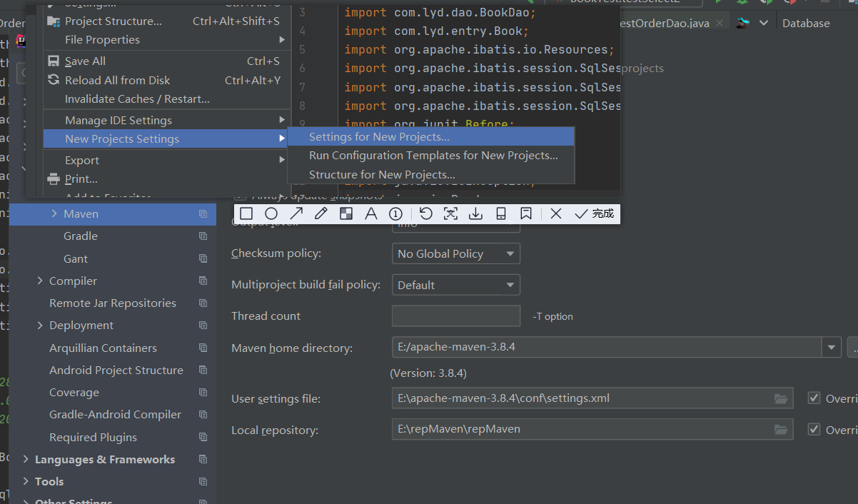Toggle Override checkbox for Local repository
The width and height of the screenshot is (858, 504).
tap(814, 430)
